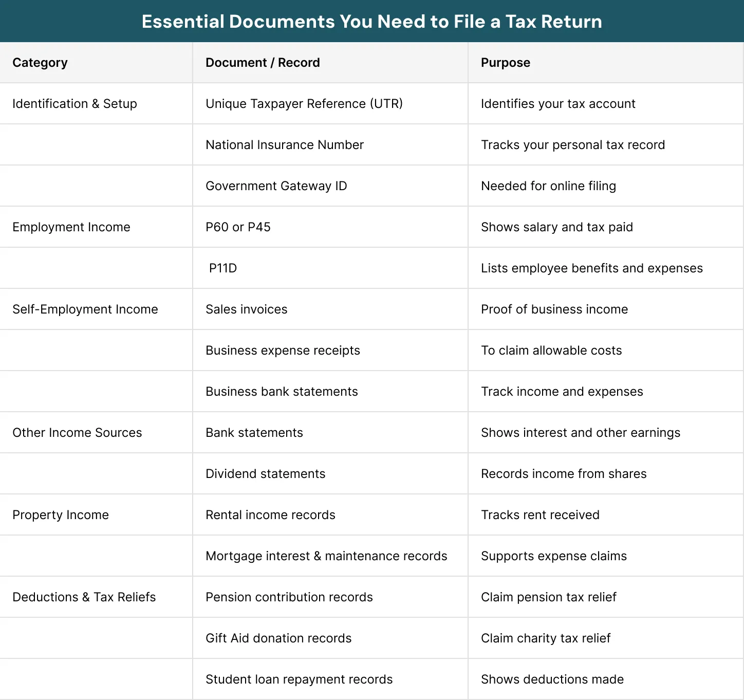Select the Business expense receipts entry

(283, 350)
